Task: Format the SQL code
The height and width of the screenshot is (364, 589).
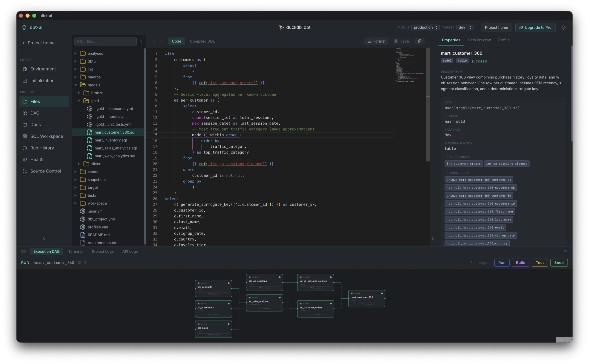Action: click(376, 41)
